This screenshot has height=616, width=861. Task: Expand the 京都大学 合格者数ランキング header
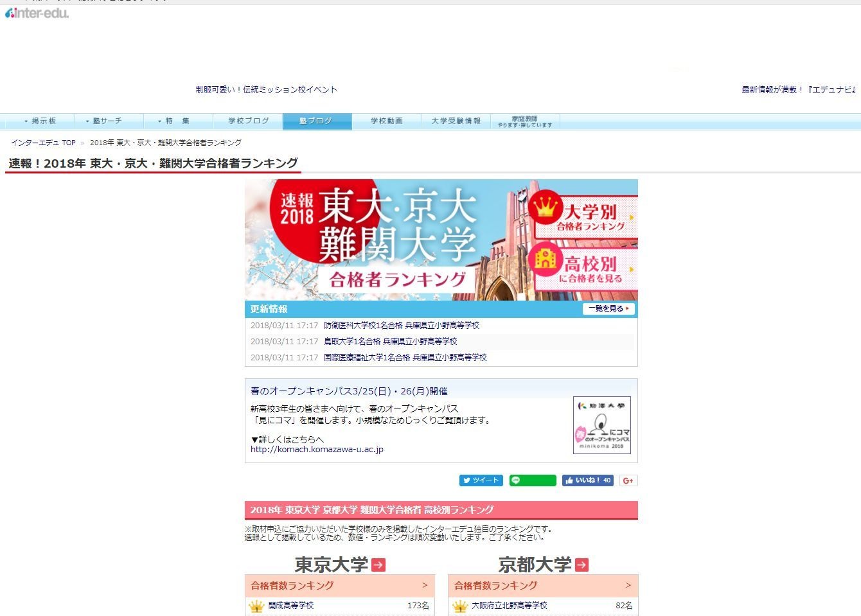pos(543,585)
